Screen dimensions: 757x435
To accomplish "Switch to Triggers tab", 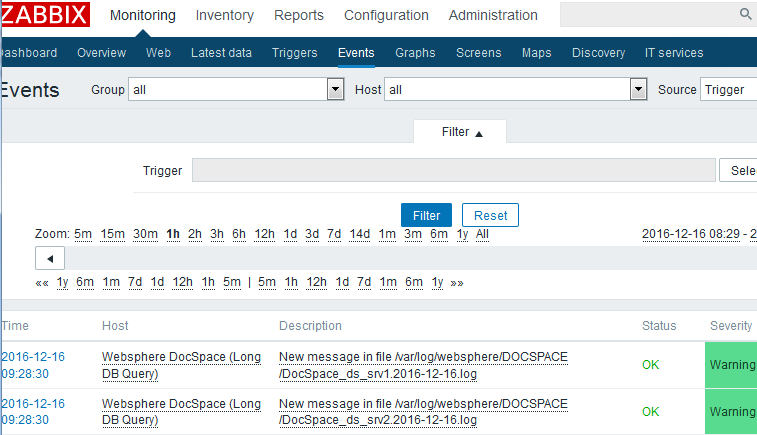I will 294,53.
